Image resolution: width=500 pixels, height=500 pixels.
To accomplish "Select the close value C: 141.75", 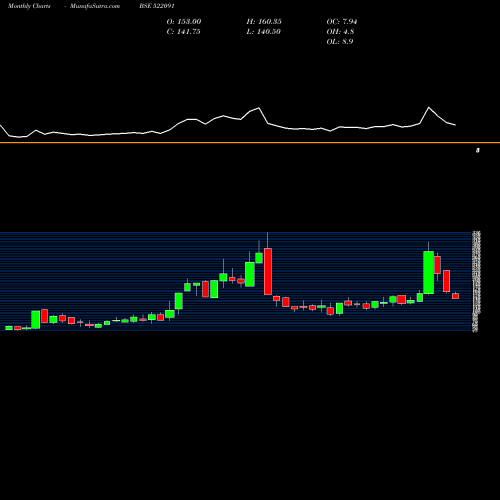I will click(183, 32).
